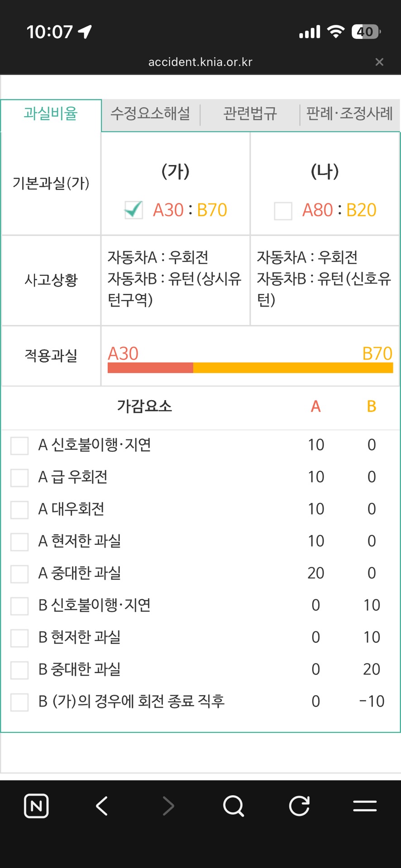Check the (나) A80:B20 checkbox
Screen dimensions: 401x868
[x=283, y=211]
